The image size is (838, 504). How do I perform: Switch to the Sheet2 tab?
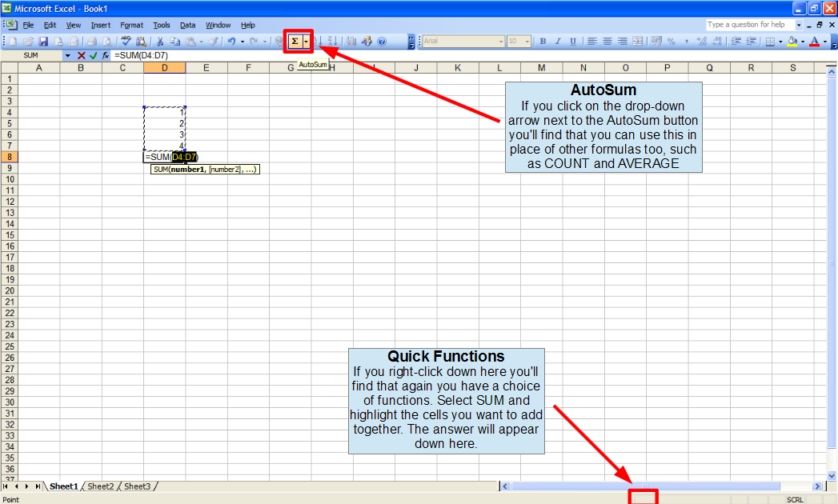coord(101,486)
